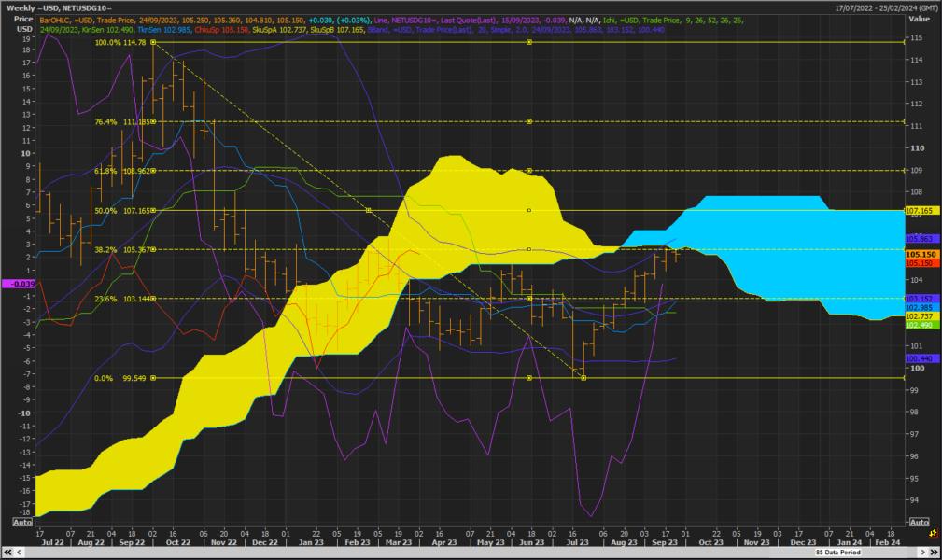Step chart back with single left arrow
This screenshot has height=560, width=942.
[x=20, y=552]
